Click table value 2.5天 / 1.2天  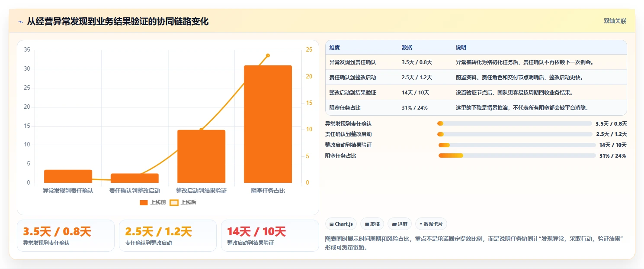[417, 78]
